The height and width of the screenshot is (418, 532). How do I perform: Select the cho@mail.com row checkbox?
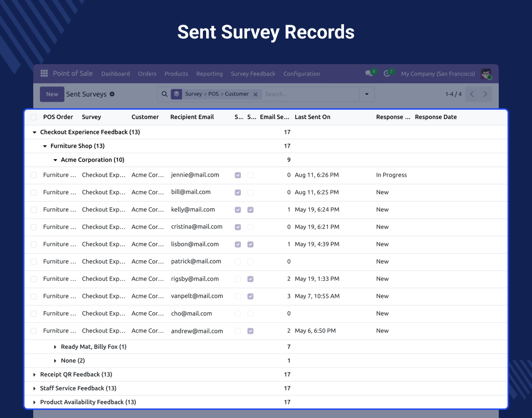(x=34, y=313)
